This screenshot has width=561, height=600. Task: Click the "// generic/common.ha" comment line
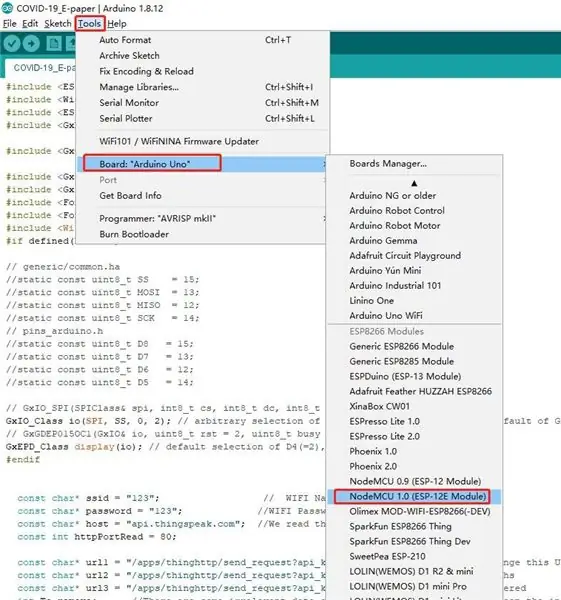tap(63, 267)
